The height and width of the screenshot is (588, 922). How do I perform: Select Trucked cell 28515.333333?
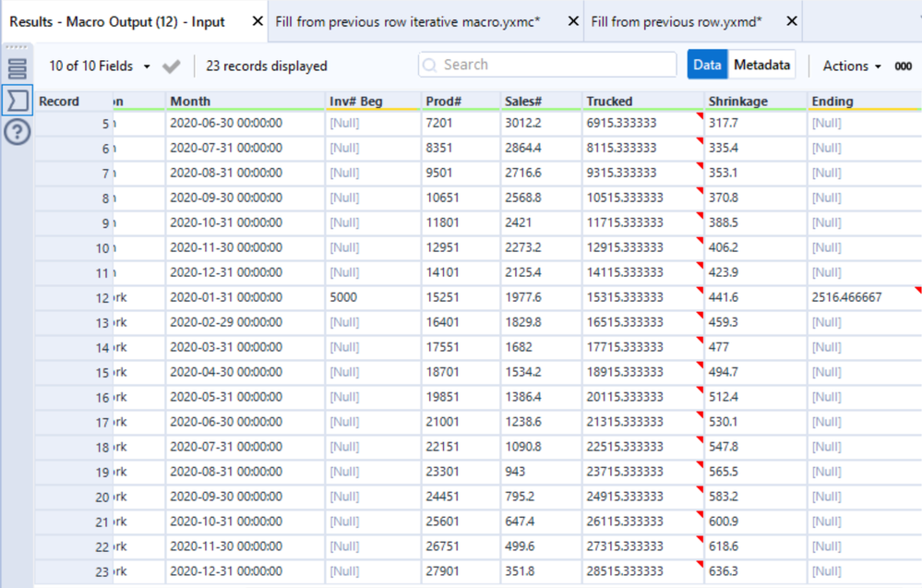(x=642, y=571)
